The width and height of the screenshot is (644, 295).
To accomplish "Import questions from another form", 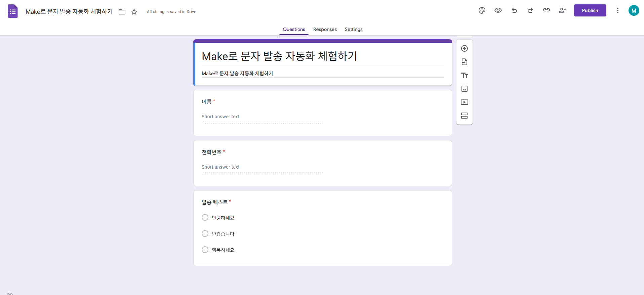I will [x=465, y=62].
